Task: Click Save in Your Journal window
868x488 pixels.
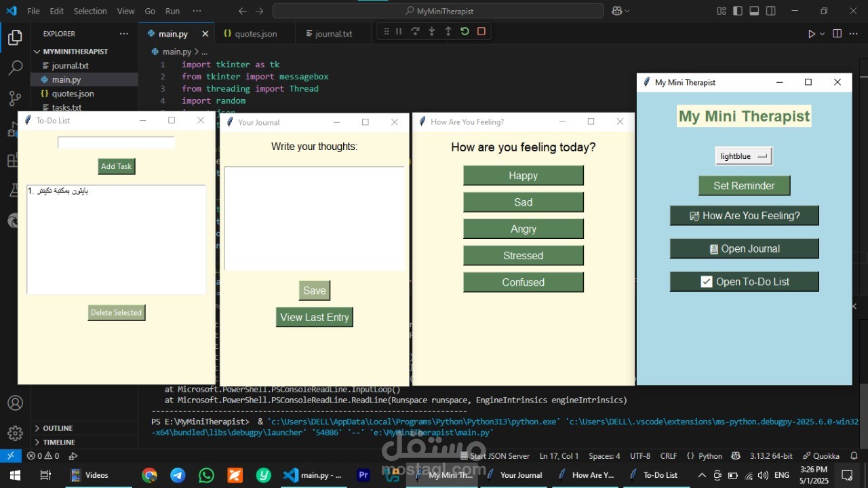Action: [315, 290]
